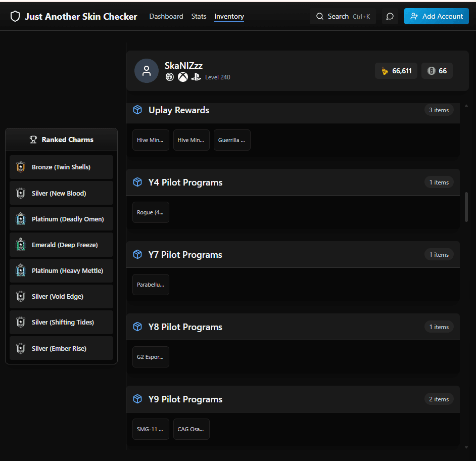Click the Emerald Deep Freeze charm icon
476x461 pixels.
[21, 245]
